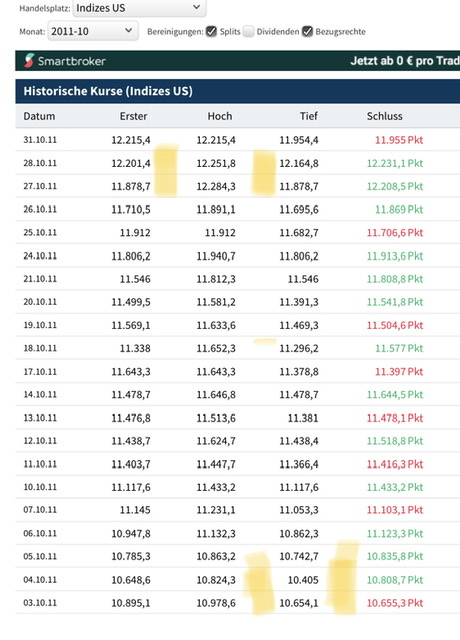Select the 18.10.11 date row

(238, 348)
